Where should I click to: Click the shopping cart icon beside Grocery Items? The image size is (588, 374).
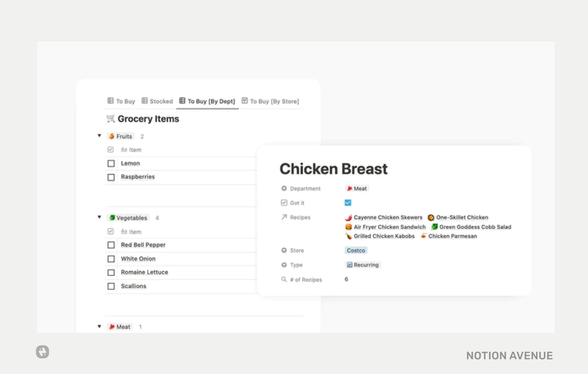point(110,119)
